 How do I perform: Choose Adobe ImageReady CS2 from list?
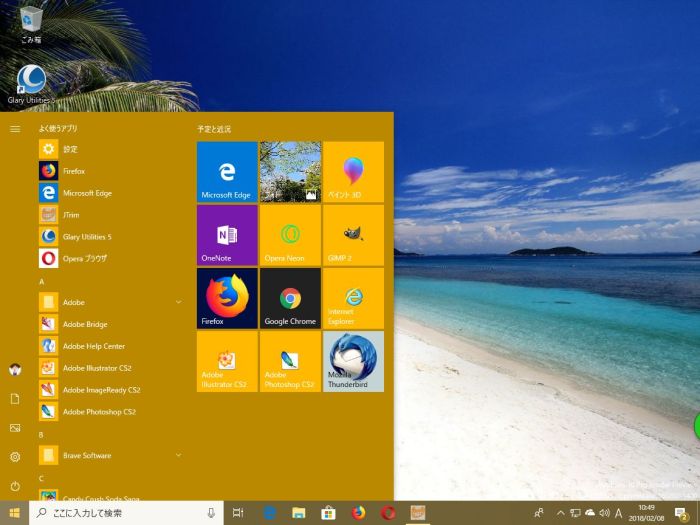100,390
